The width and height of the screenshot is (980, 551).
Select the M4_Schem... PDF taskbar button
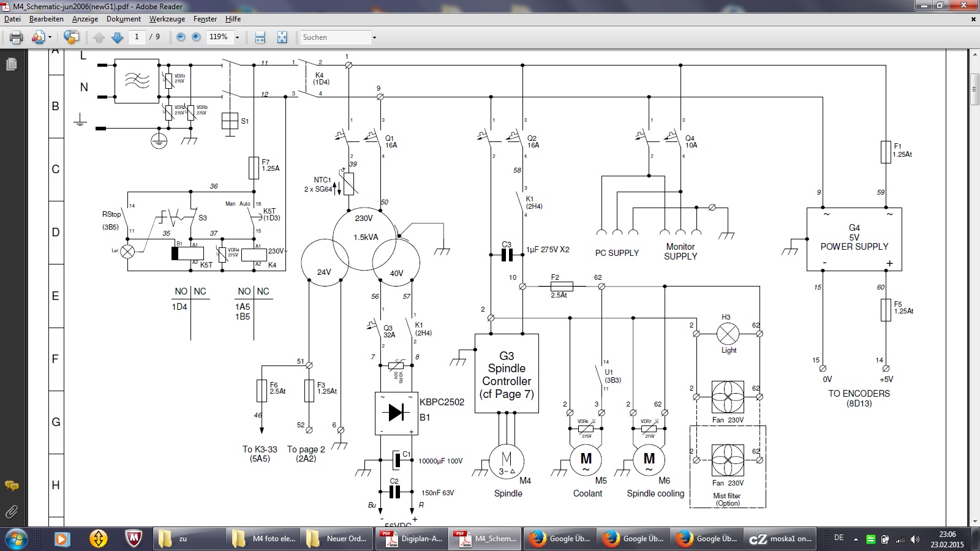point(485,539)
